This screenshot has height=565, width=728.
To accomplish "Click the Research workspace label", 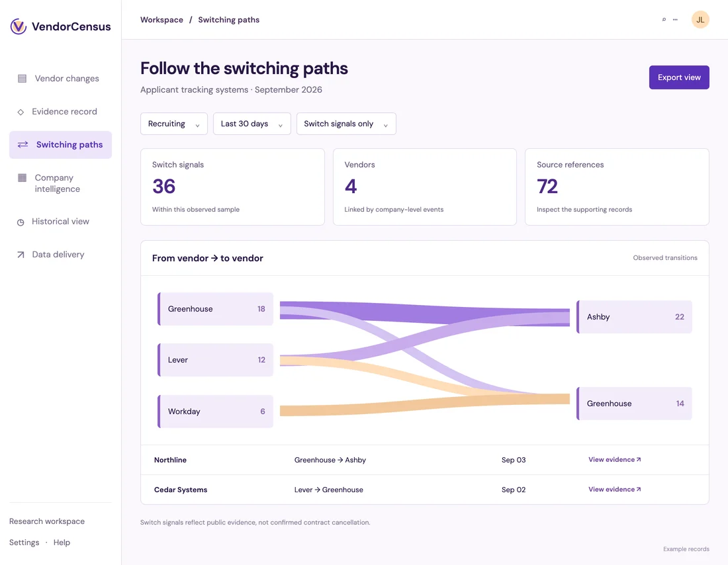I will pos(47,521).
